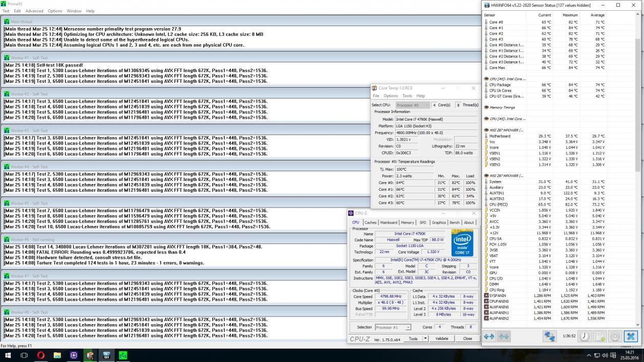Screen dimensions: 644x362
Task: Show hidden system tray icons
Action: (589, 355)
